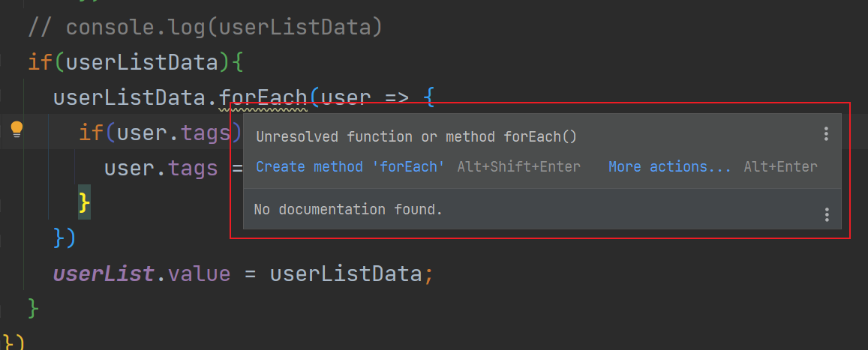Image resolution: width=868 pixels, height=350 pixels.
Task: Click userListData at the end of the assignment line
Action: (x=346, y=274)
